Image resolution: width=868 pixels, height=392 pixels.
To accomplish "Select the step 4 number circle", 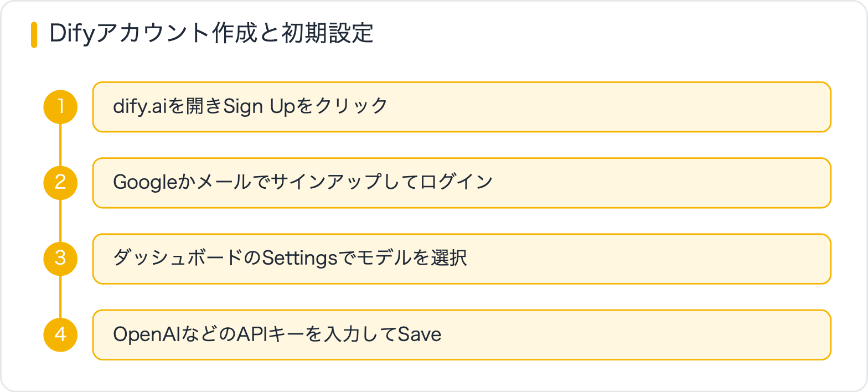I will pyautogui.click(x=60, y=334).
